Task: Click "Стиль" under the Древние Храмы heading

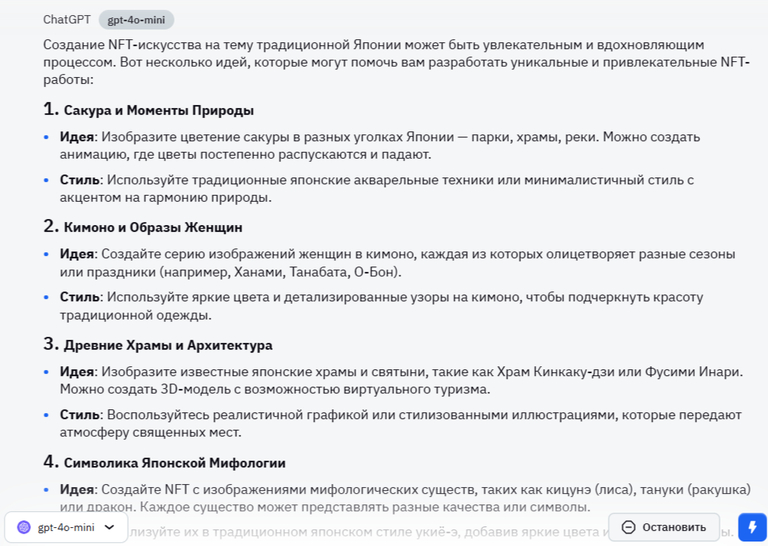Action: pyautogui.click(x=79, y=414)
